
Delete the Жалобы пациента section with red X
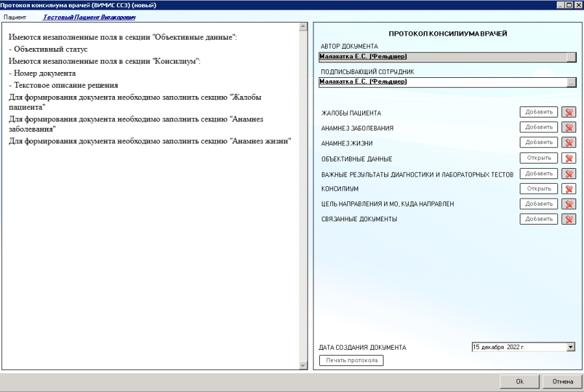coord(568,112)
